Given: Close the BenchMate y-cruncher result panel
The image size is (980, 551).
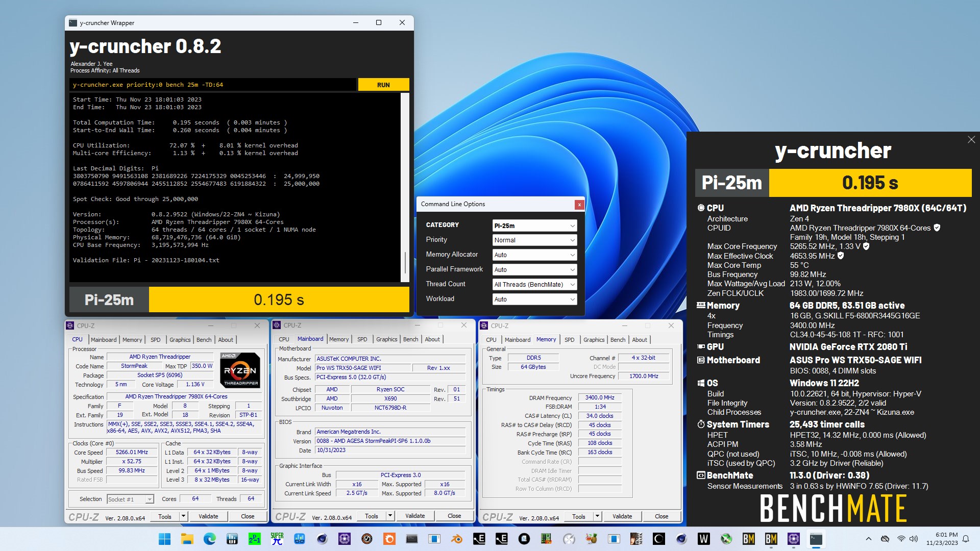Looking at the screenshot, I should tap(971, 140).
